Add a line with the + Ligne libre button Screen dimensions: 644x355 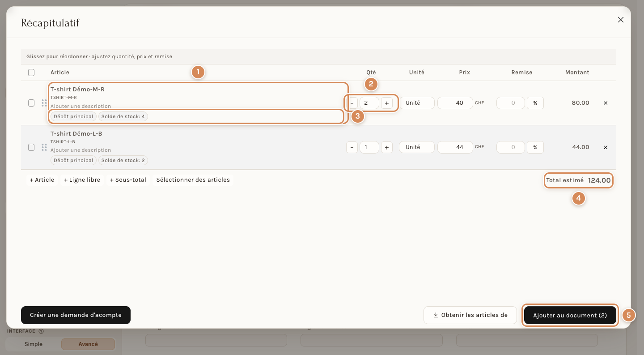point(82,180)
